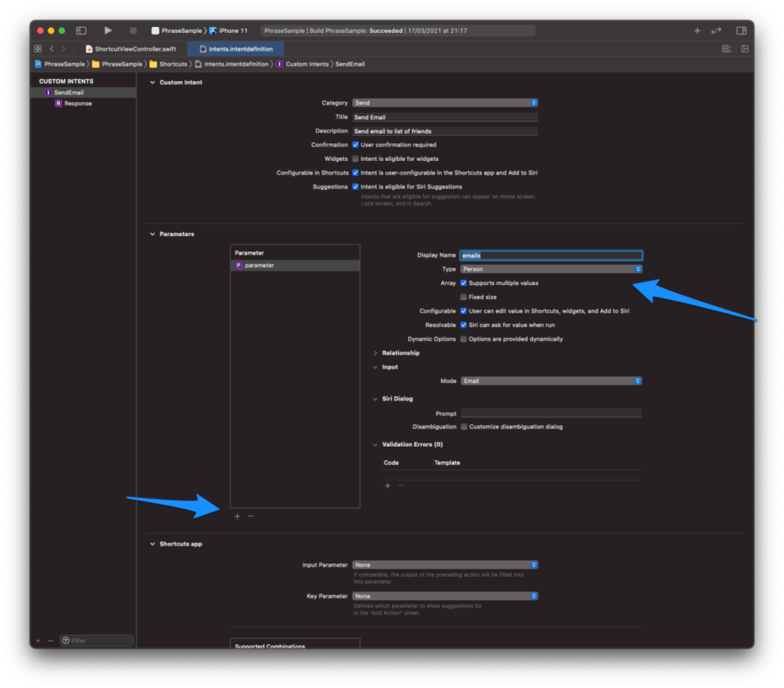Toggle Siri can ask for value checkbox
The width and height of the screenshot is (784, 688).
pyautogui.click(x=463, y=325)
